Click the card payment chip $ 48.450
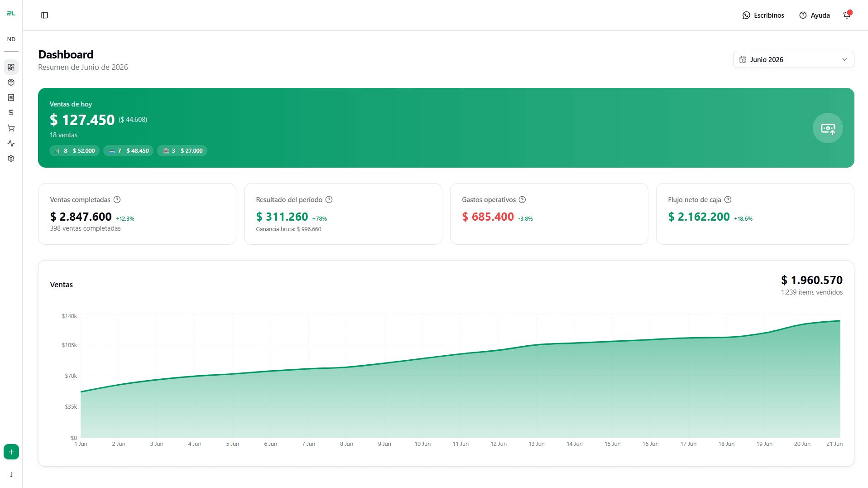The width and height of the screenshot is (868, 488). coord(128,151)
